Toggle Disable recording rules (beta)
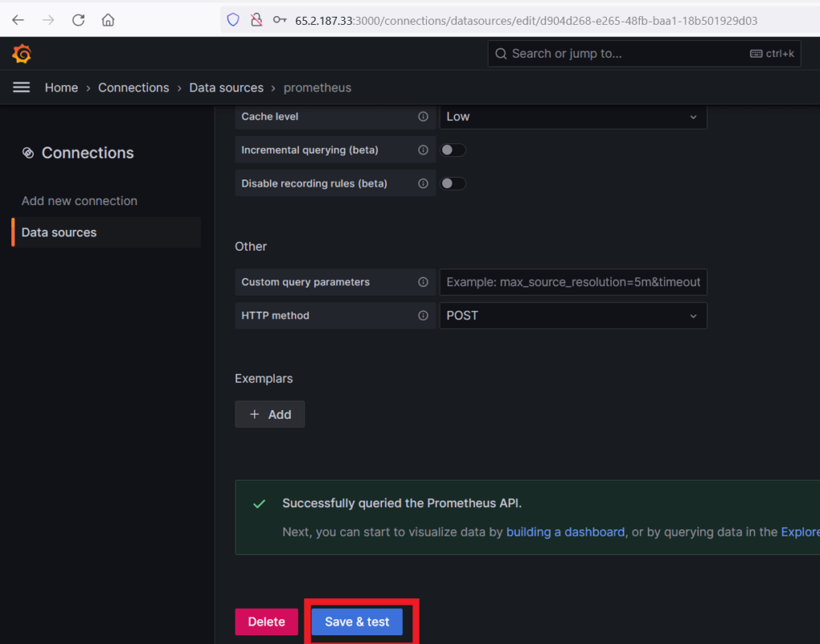This screenshot has width=820, height=644. pos(452,183)
